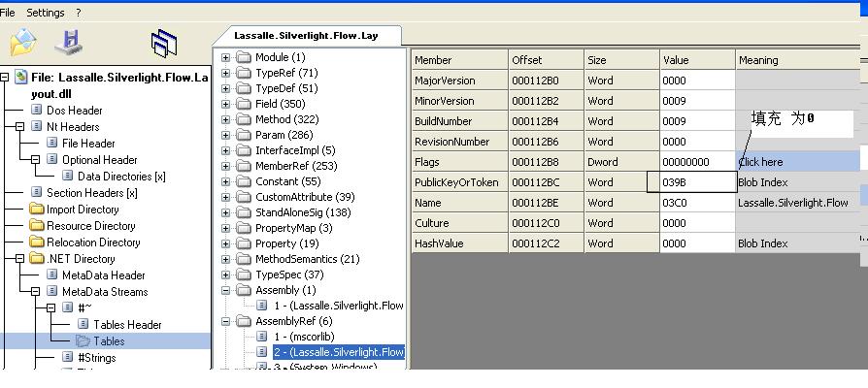This screenshot has width=868, height=388.
Task: Collapse the File root tree node
Action: 4,78
